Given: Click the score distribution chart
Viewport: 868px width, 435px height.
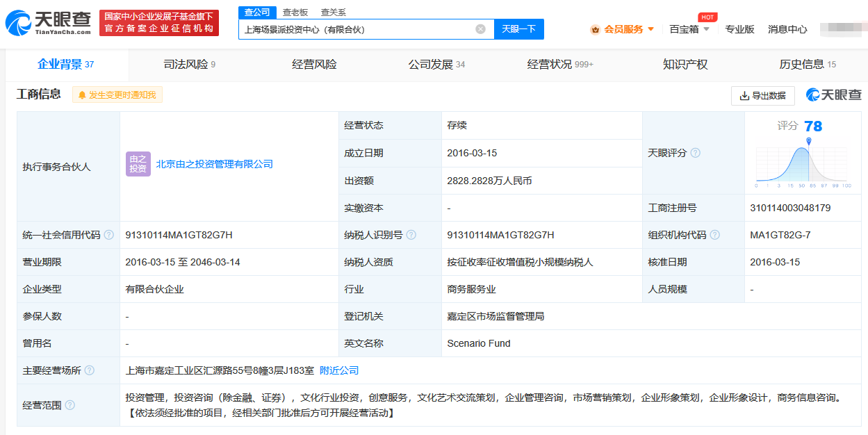Looking at the screenshot, I should 802,163.
